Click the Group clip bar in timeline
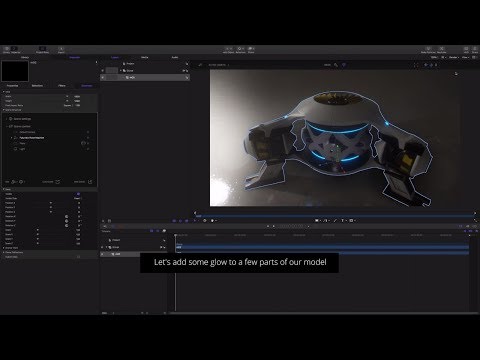Image resolution: width=480 pixels, height=360 pixels. (x=322, y=247)
